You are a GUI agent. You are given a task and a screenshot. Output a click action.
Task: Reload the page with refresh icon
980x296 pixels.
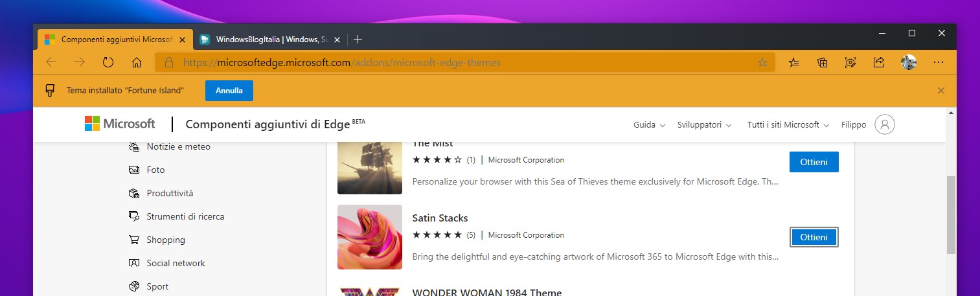pos(108,63)
